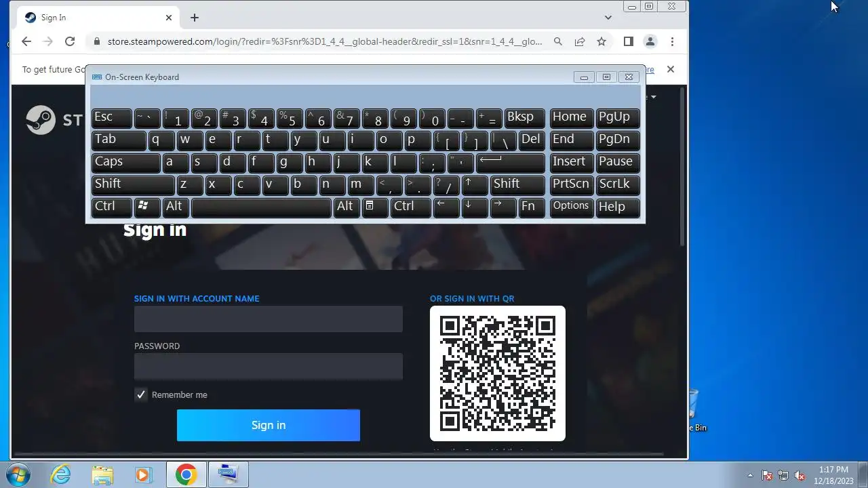Toggle the right Shift key

pos(517,184)
